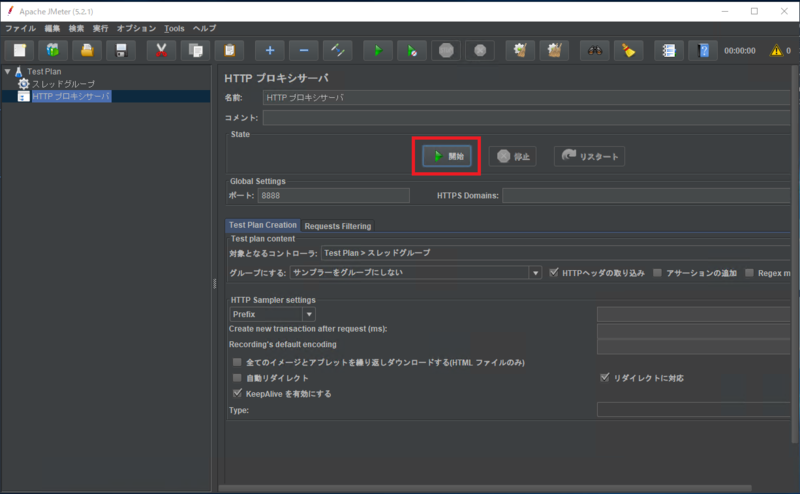The image size is (800, 494).
Task: Toggle the リダイレクトに対応 checkbox
Action: pos(605,378)
